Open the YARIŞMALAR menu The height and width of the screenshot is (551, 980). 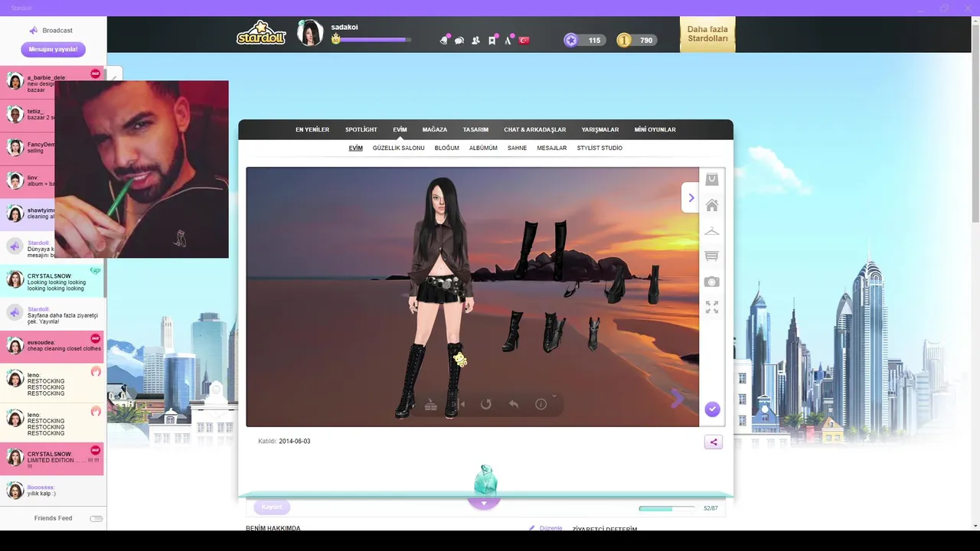[600, 129]
